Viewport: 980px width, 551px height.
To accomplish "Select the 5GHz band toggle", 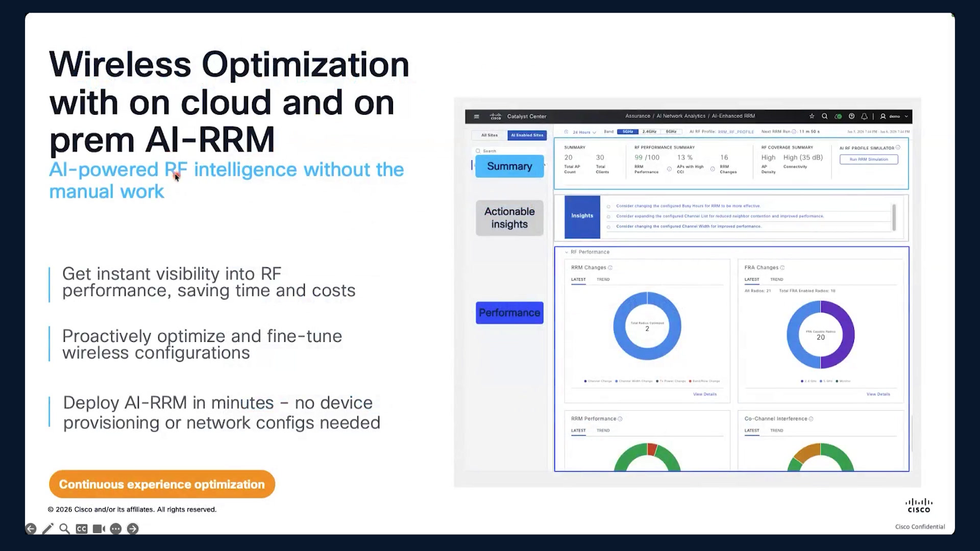I will coord(628,132).
